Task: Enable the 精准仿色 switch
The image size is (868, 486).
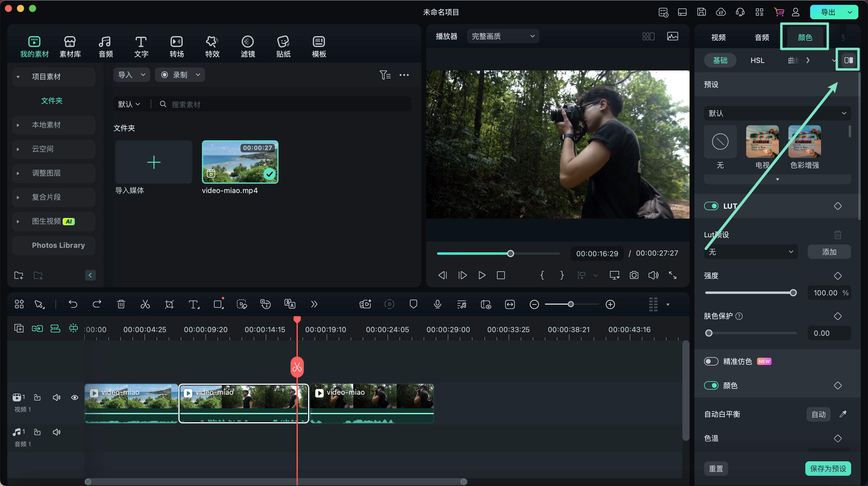Action: 711,361
